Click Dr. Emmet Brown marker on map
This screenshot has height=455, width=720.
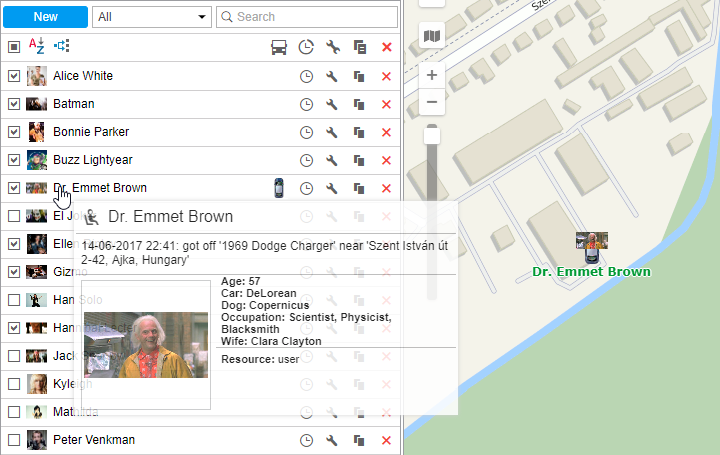(x=592, y=248)
